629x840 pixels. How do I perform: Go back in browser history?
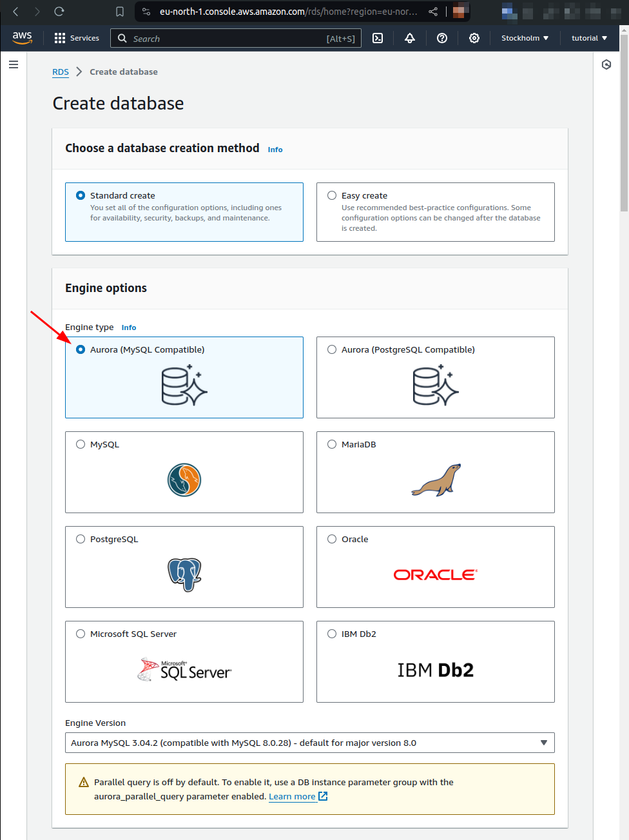tap(16, 12)
